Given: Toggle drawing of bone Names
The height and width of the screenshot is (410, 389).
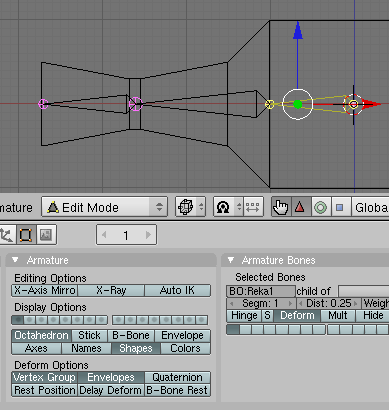Looking at the screenshot, I should 86,348.
